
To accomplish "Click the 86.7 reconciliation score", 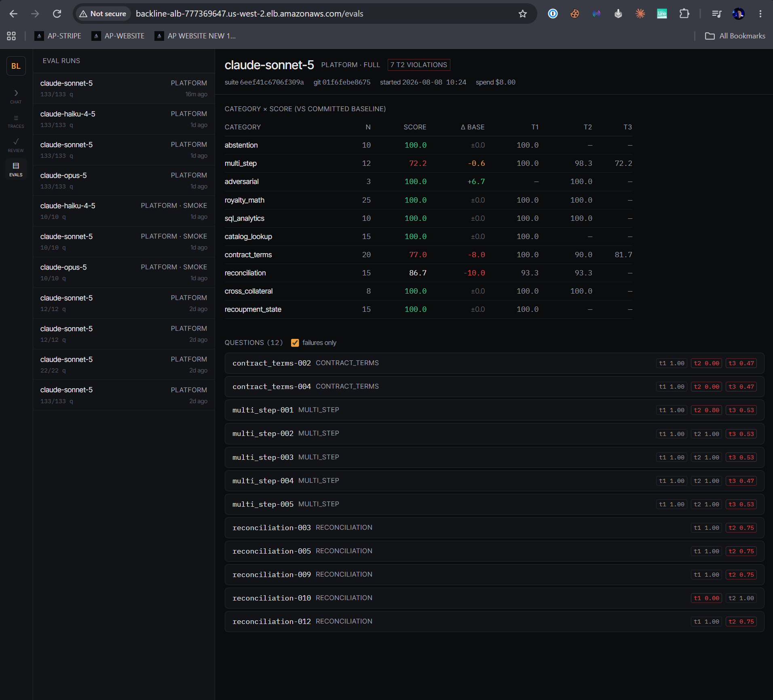I will point(418,273).
